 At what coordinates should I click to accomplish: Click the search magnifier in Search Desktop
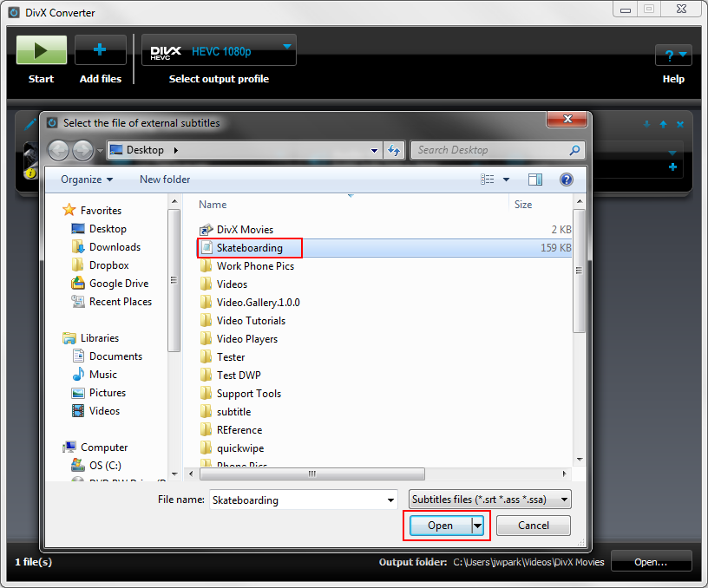pyautogui.click(x=575, y=149)
